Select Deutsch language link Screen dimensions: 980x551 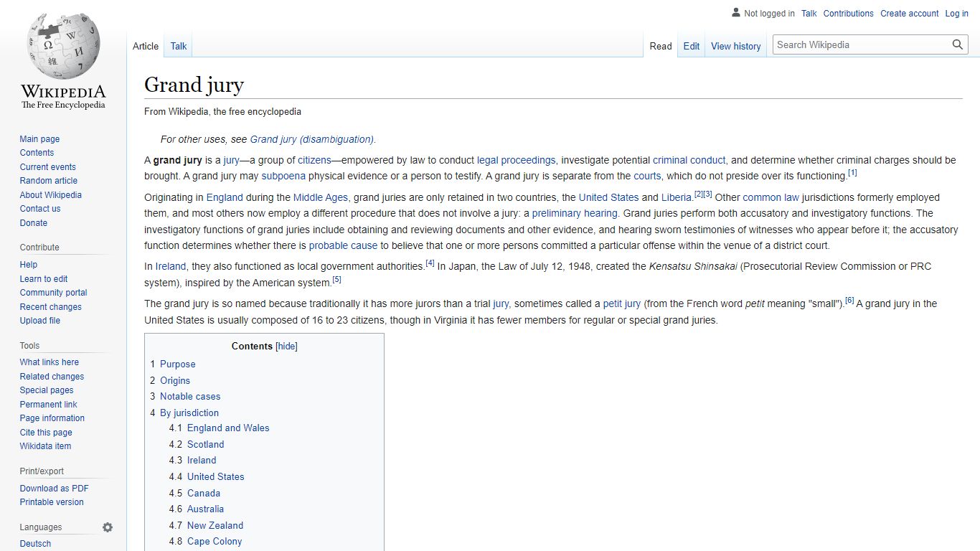coord(35,544)
